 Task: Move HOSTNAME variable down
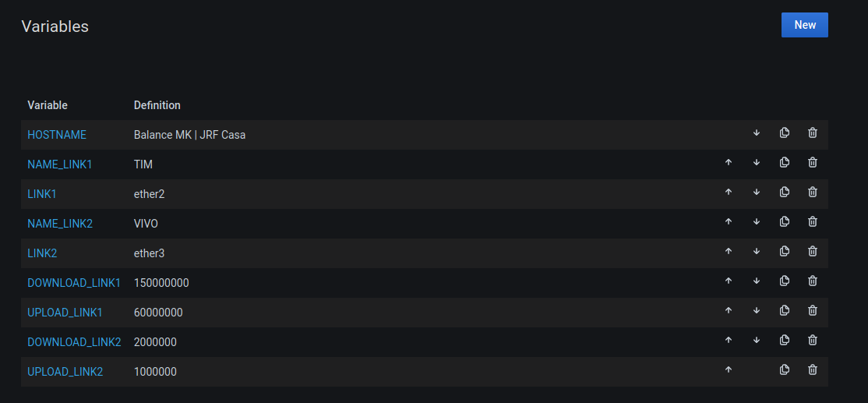pos(757,133)
